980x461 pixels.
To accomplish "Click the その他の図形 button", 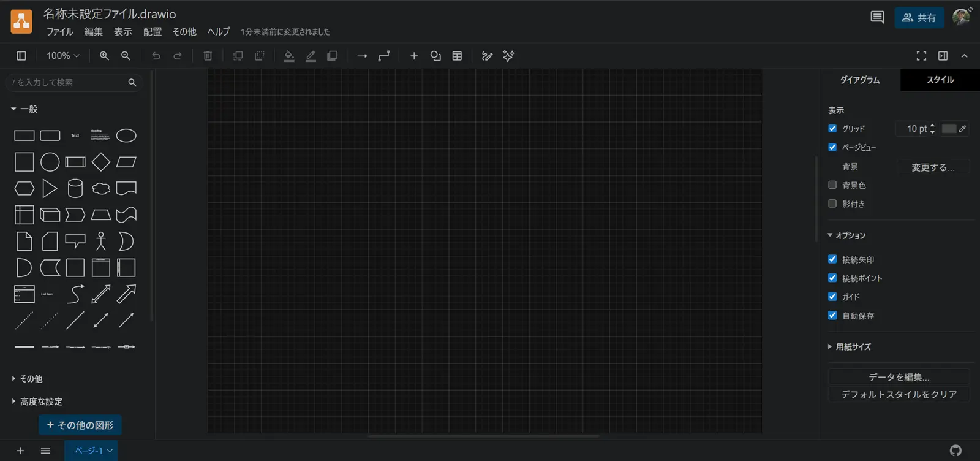I will pyautogui.click(x=80, y=425).
